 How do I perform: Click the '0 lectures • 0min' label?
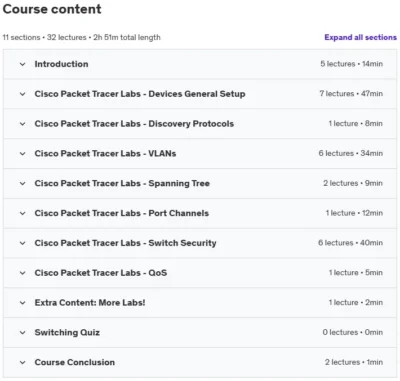tap(353, 332)
